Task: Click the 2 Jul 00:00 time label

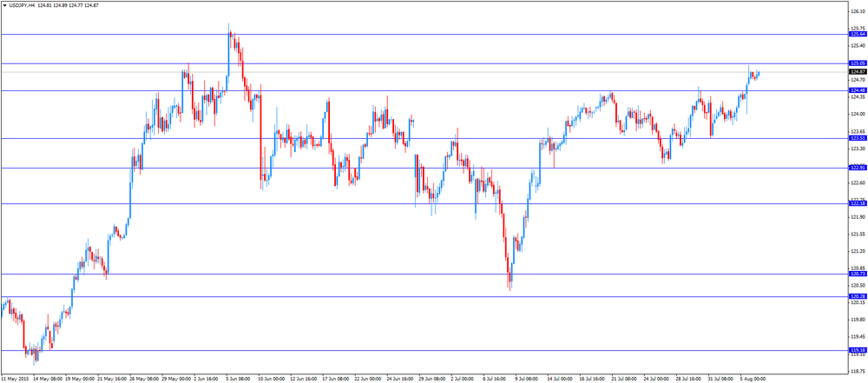Action: point(464,380)
